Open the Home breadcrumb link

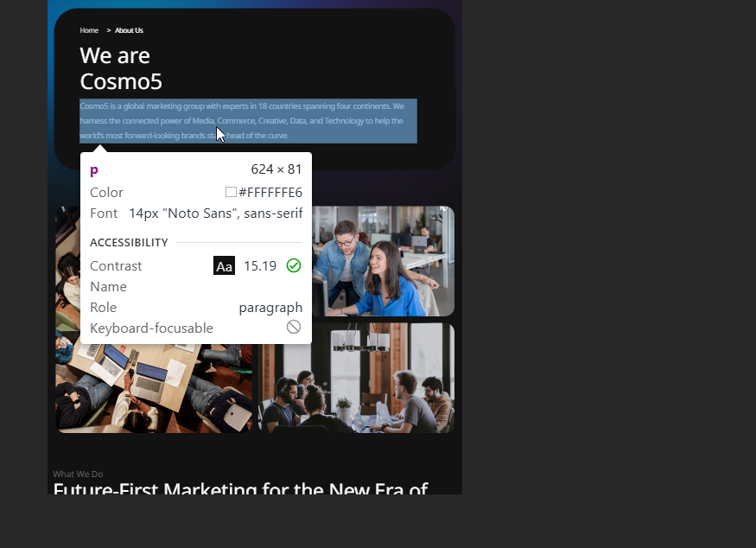(x=89, y=30)
